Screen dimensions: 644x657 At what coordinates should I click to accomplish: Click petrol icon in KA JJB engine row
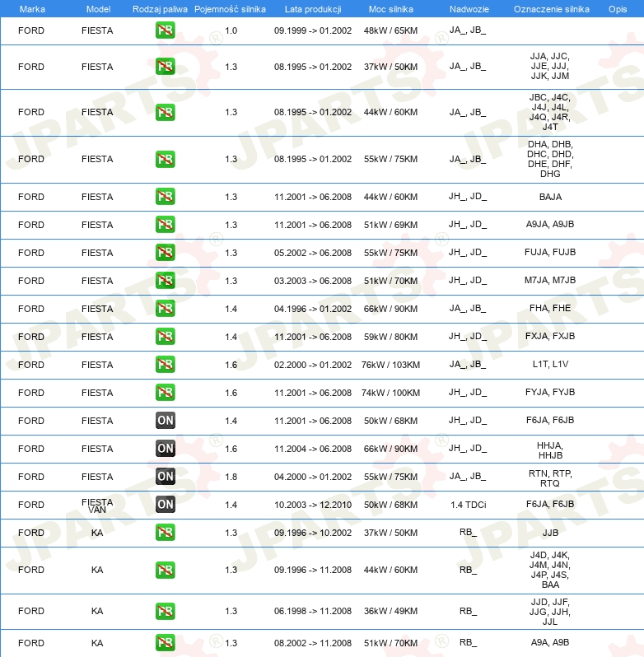click(x=165, y=533)
